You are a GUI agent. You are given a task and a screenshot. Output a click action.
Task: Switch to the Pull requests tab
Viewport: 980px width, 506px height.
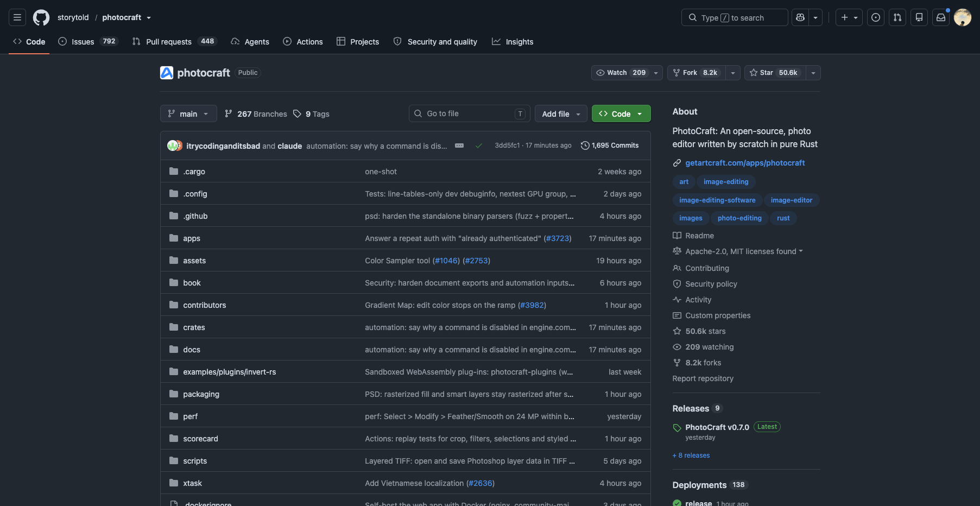[x=174, y=41]
